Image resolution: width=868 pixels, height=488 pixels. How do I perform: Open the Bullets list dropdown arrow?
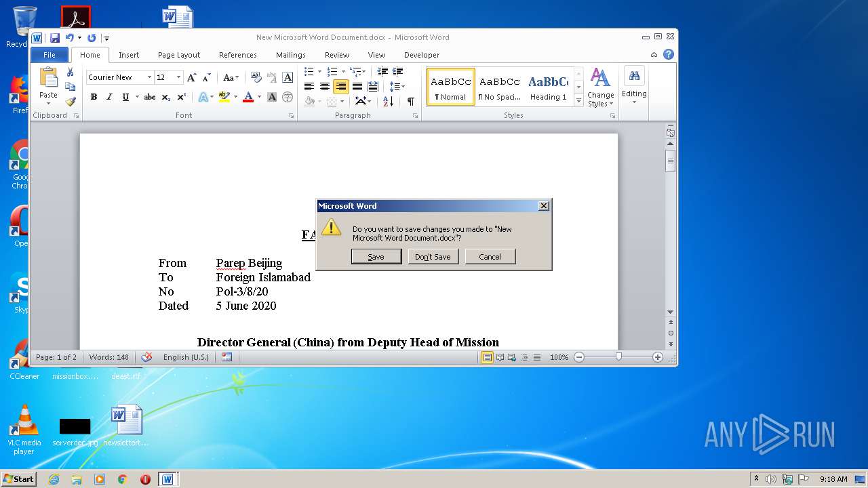click(x=319, y=72)
